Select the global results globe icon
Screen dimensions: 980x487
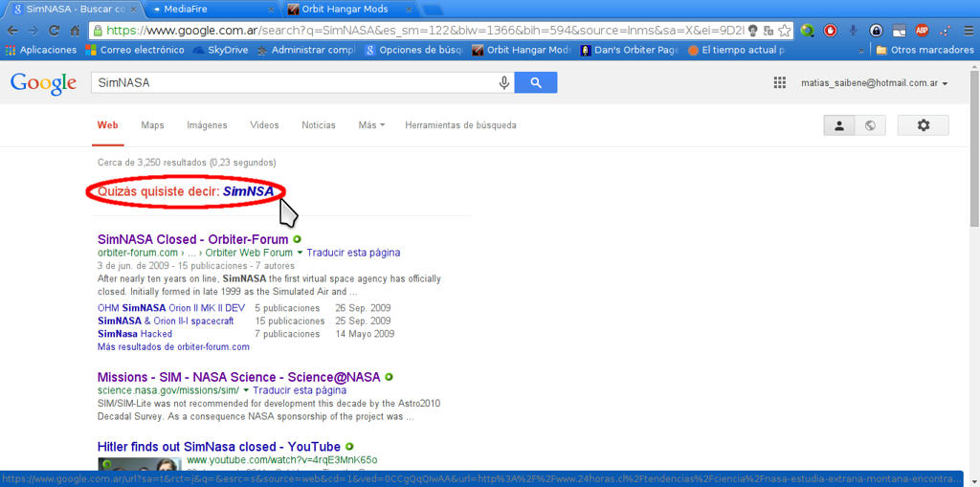tap(870, 125)
